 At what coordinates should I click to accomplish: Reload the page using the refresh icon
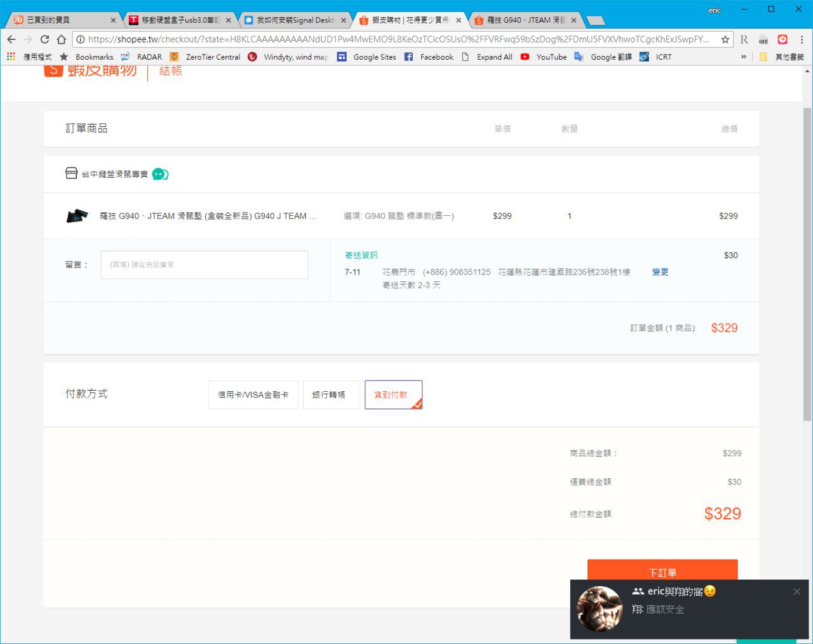pyautogui.click(x=44, y=39)
